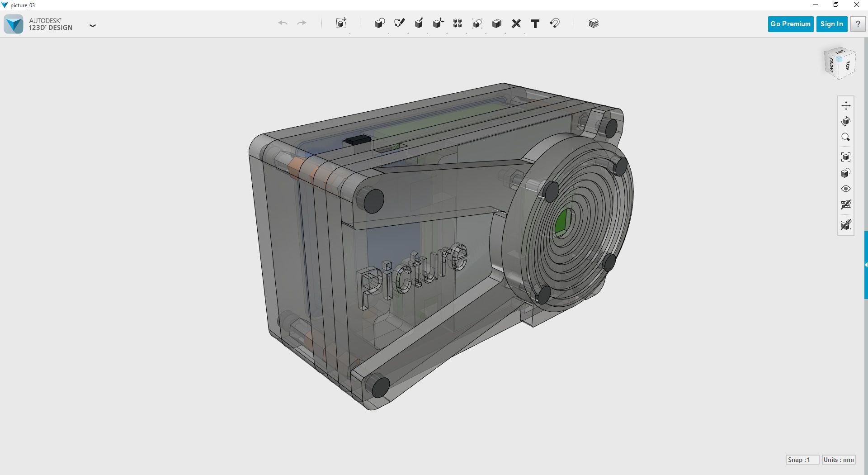
Task: Open the Material tool
Action: (x=593, y=24)
